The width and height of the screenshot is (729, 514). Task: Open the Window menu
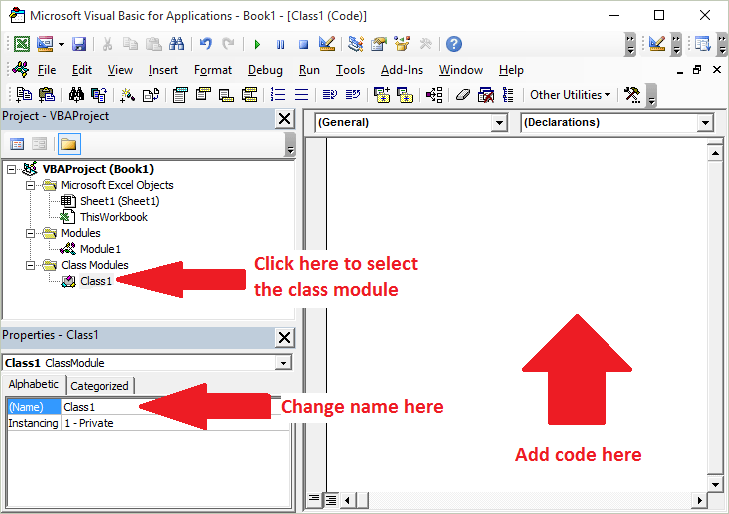pos(461,70)
